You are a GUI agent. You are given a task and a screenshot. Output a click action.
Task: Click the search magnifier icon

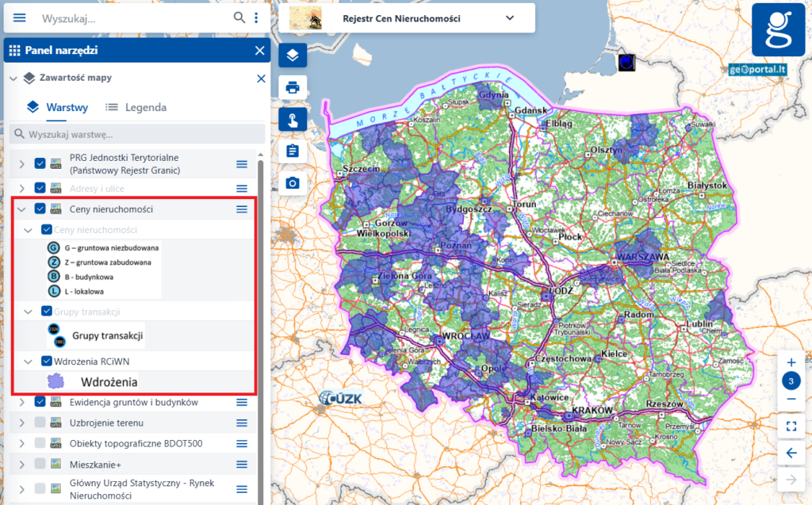coord(239,17)
